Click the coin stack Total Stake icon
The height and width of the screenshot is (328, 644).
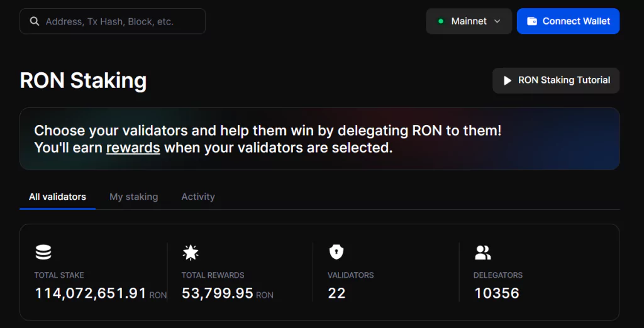point(43,252)
